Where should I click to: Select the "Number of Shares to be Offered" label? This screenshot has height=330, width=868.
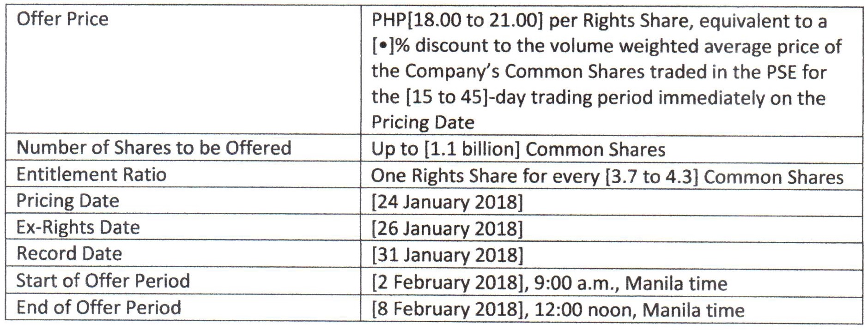coord(154,148)
